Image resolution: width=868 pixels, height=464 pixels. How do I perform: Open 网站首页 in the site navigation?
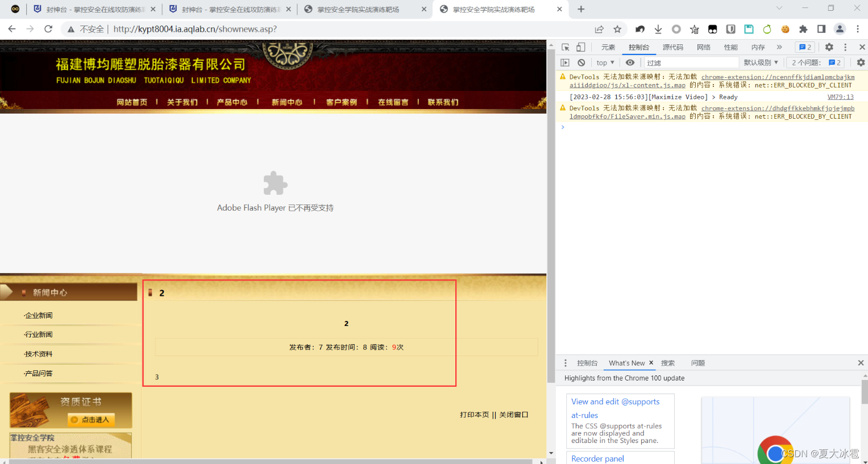(x=132, y=102)
